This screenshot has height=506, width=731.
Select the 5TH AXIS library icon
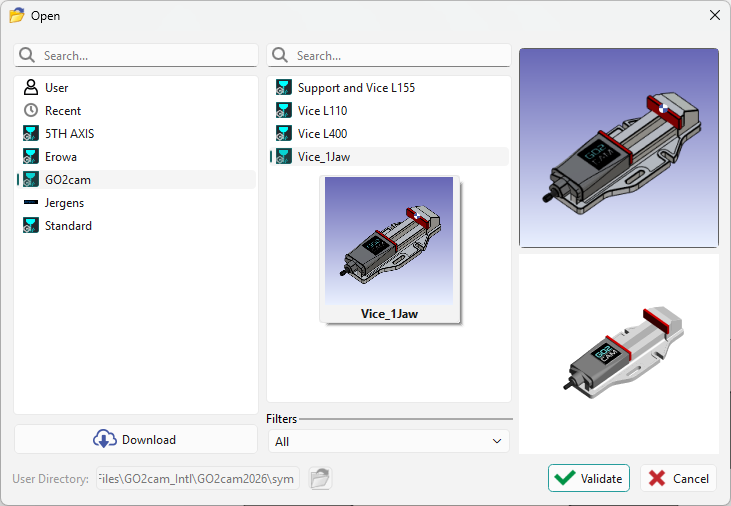31,134
